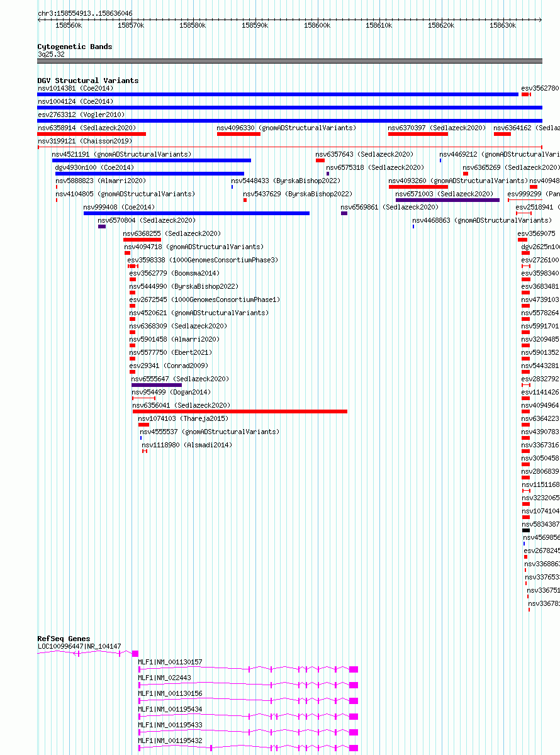Click esv3569075 variant label
Viewport: 560px width, 755px height.
537,233
